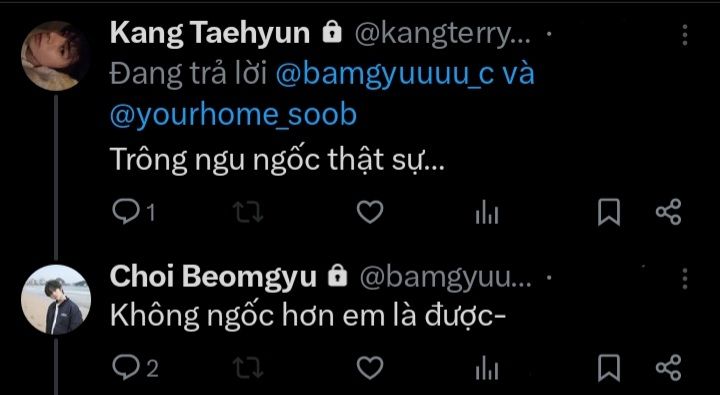Click the Kang Taehyun display name
Image resolution: width=720 pixels, height=395 pixels.
(209, 33)
